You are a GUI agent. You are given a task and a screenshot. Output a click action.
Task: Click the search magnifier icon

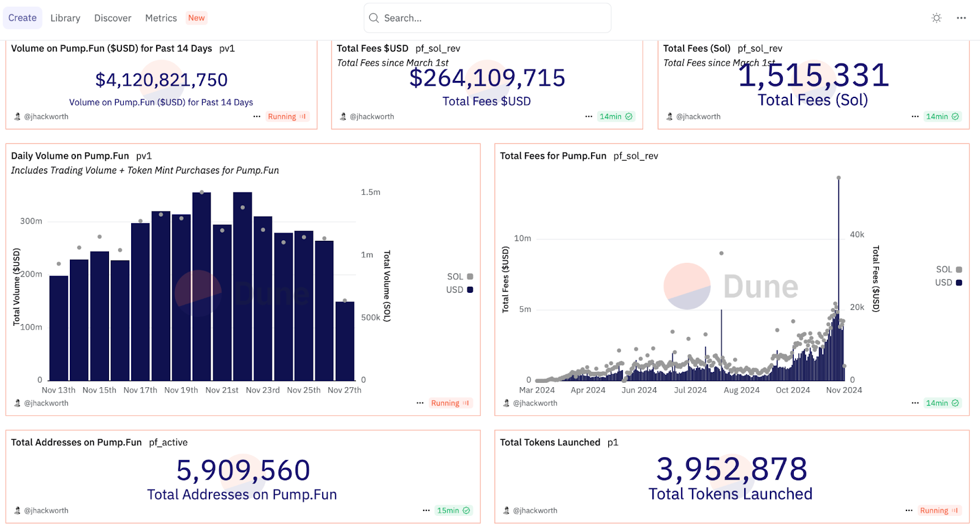point(374,18)
